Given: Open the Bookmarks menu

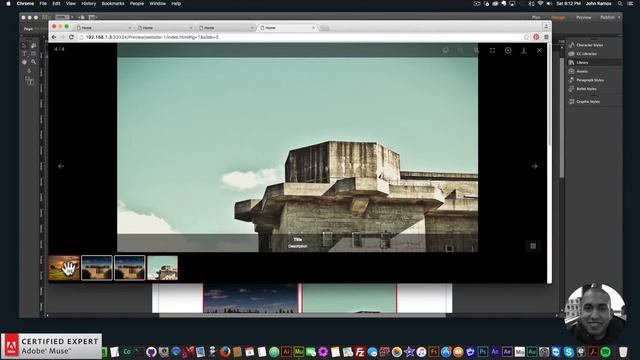Looking at the screenshot, I should point(113,3).
